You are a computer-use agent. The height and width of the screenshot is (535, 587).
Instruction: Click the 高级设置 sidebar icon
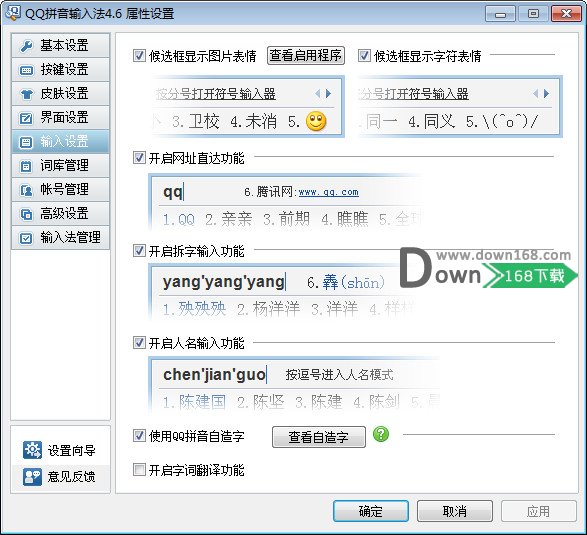pos(26,214)
